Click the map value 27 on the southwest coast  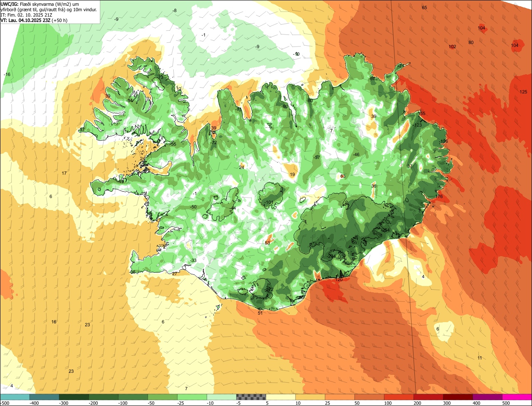[x=175, y=274]
